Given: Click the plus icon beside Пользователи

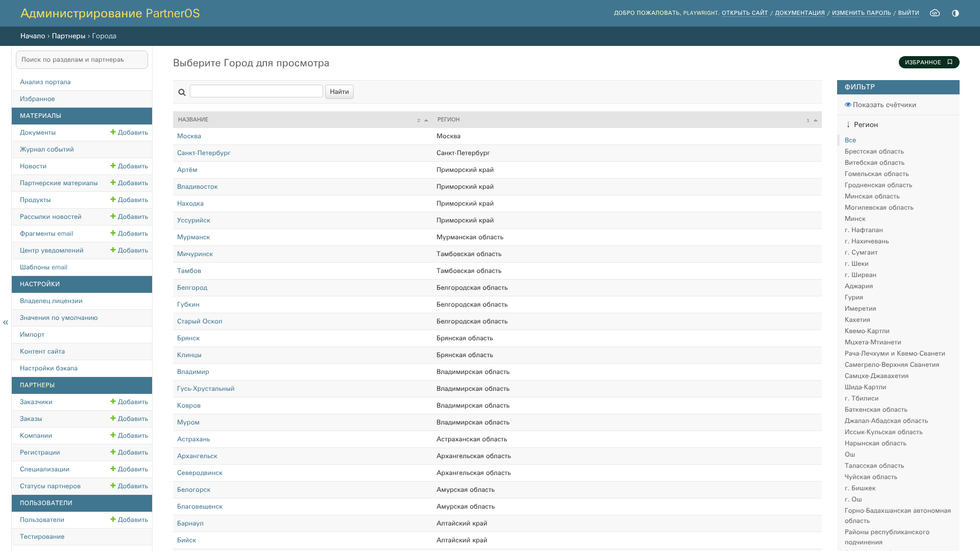Looking at the screenshot, I should [113, 519].
